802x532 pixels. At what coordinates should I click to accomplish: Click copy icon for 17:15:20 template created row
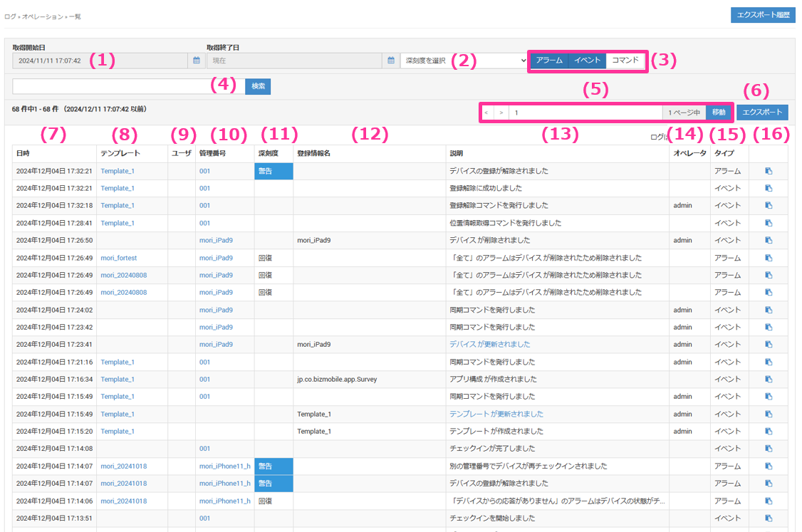pyautogui.click(x=769, y=432)
